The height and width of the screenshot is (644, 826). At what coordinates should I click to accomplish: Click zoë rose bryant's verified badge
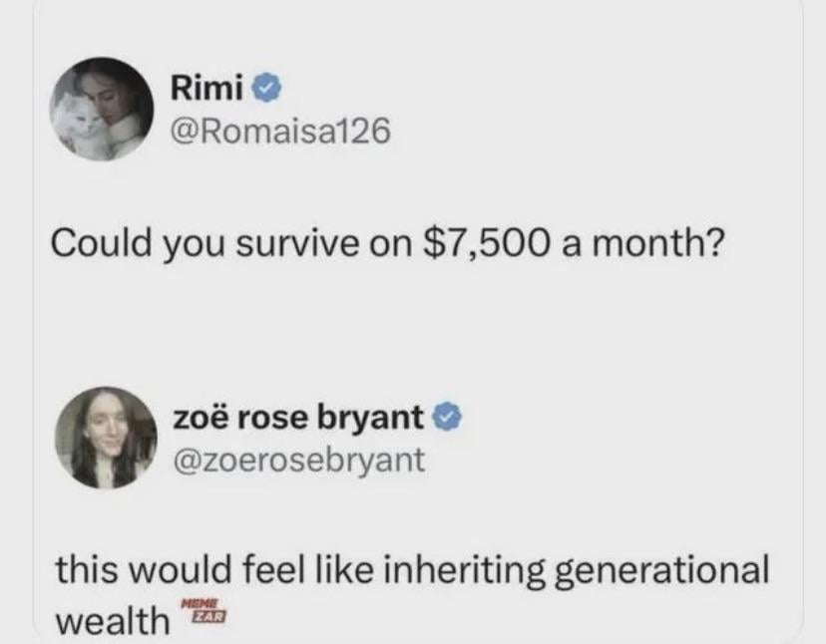pos(446,416)
